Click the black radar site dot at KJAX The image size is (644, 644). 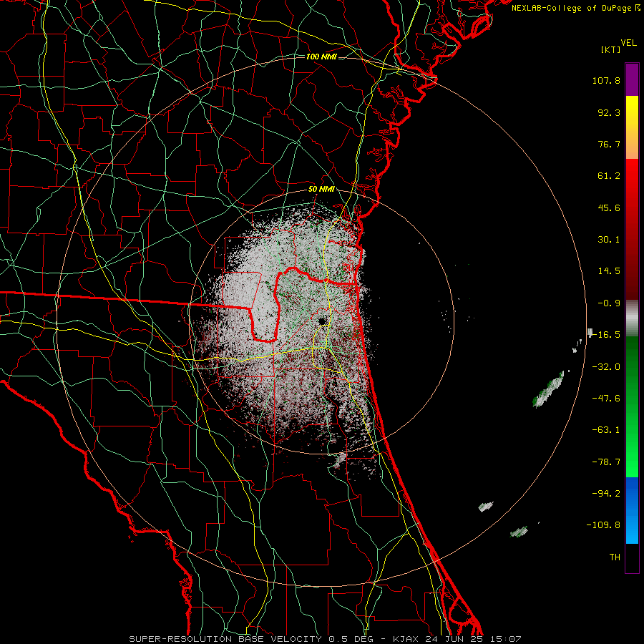coord(322,321)
